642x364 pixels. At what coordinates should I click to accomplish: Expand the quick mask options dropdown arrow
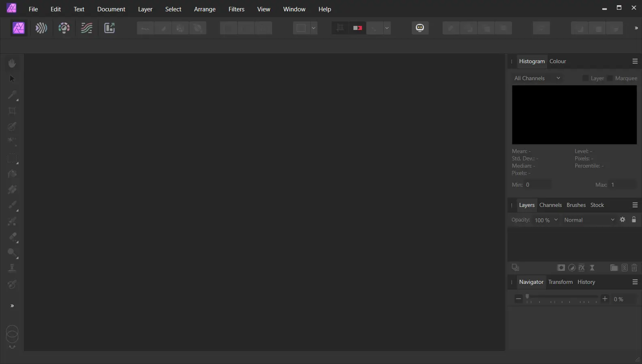pos(387,28)
